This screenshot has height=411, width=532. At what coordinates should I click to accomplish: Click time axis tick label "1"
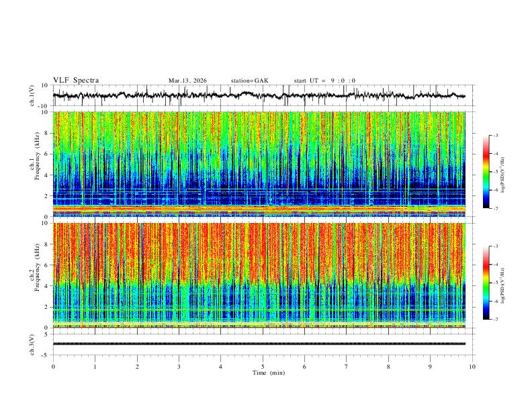click(x=95, y=367)
